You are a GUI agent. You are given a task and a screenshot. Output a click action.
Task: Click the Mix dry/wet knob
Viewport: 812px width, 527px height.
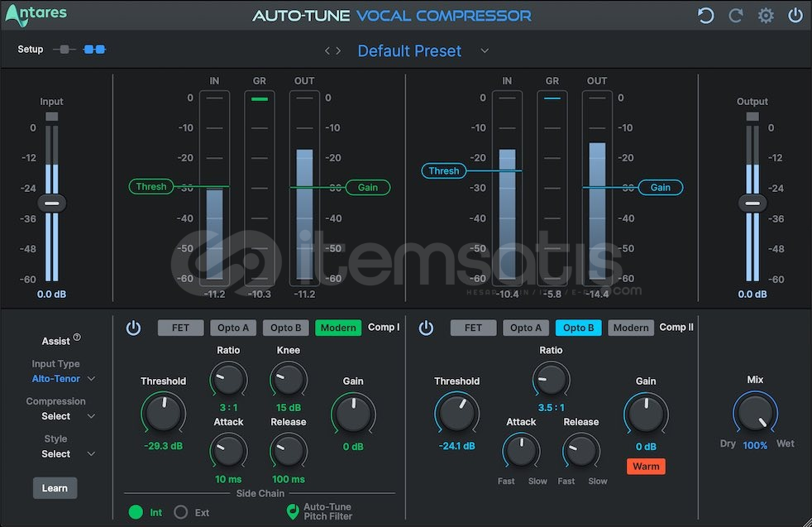click(755, 411)
